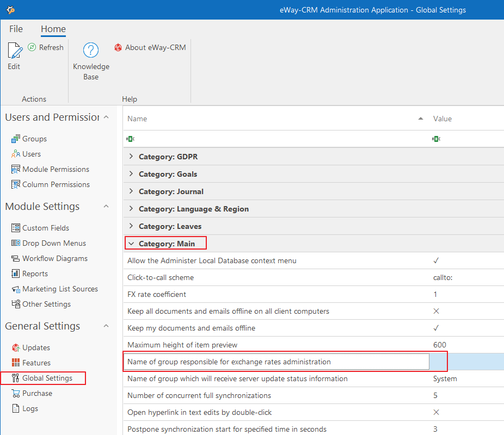Toggle Allow Administer Local Database context menu checkmark
Viewport: 504px width, 435px height.
coord(436,260)
